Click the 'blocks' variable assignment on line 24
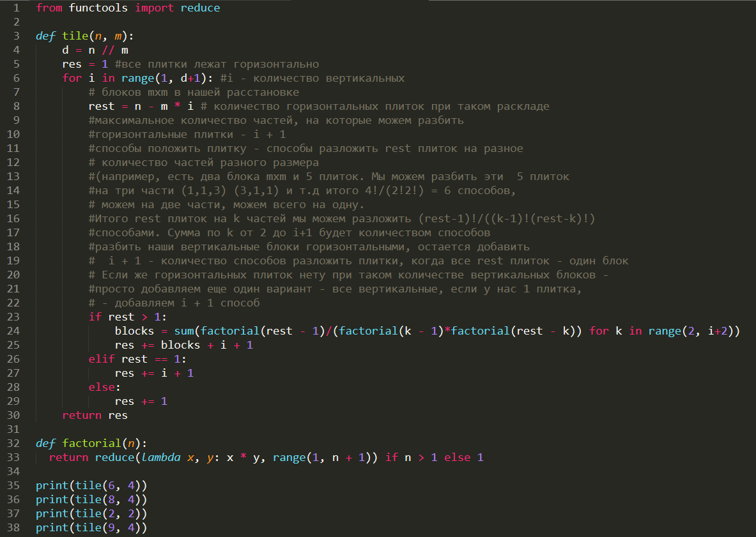756x537 pixels. pos(134,331)
